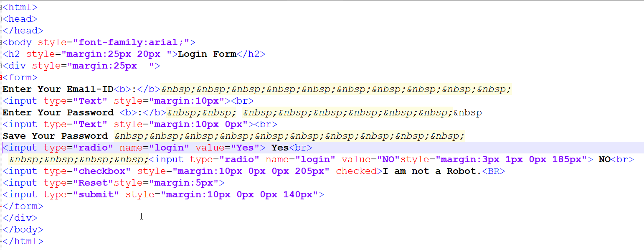Click the closing '</h2>' tag
The height and width of the screenshot is (250, 644).
coord(251,54)
